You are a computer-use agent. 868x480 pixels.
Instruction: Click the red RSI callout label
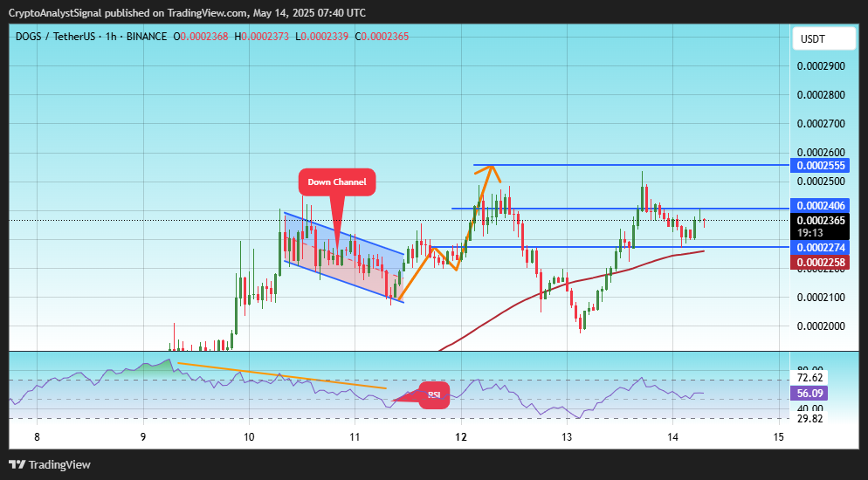[x=434, y=394]
